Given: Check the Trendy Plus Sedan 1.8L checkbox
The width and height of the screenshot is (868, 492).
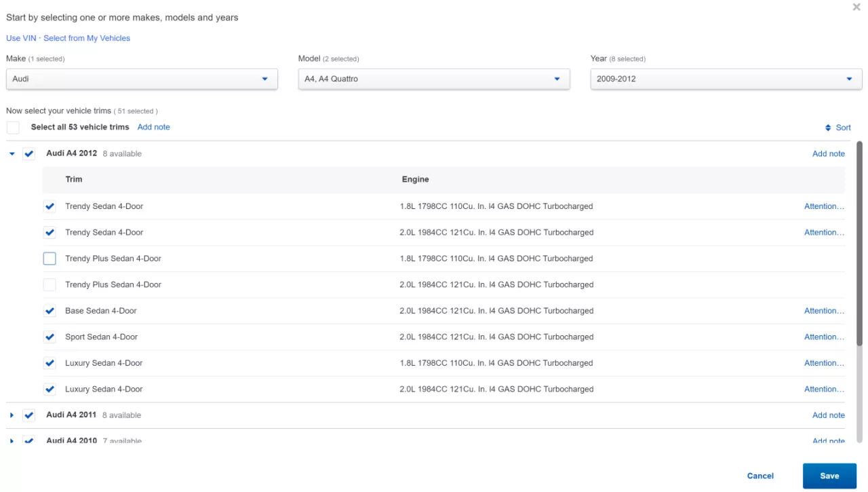Looking at the screenshot, I should click(x=50, y=259).
